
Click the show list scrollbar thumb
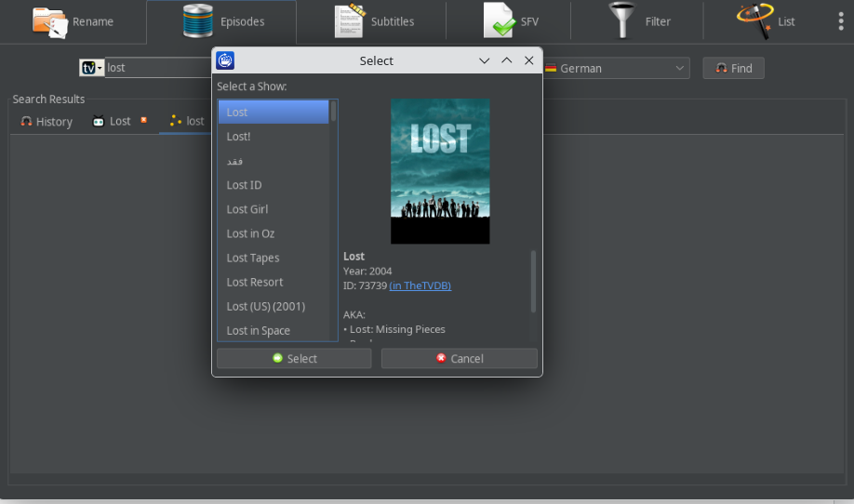coord(333,111)
